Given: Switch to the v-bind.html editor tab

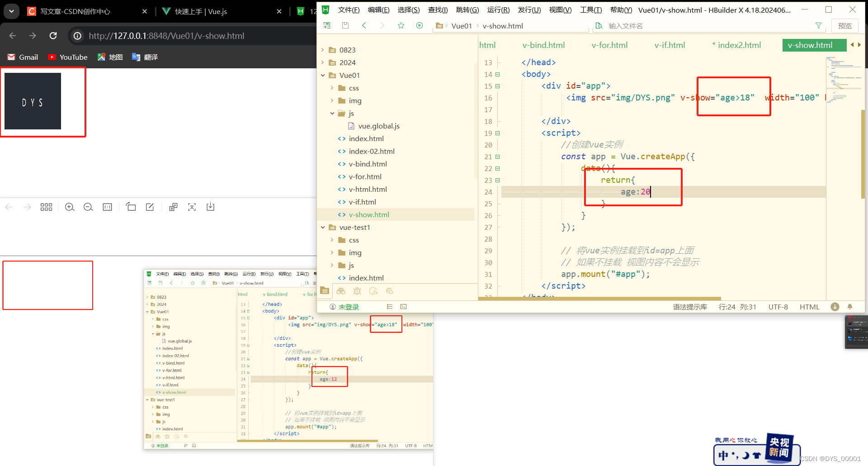Looking at the screenshot, I should coord(543,45).
